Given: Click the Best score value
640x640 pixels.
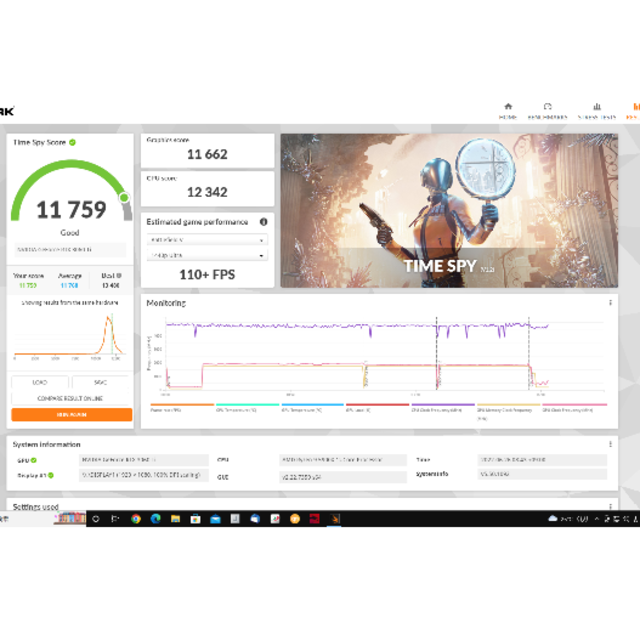Looking at the screenshot, I should click(111, 285).
